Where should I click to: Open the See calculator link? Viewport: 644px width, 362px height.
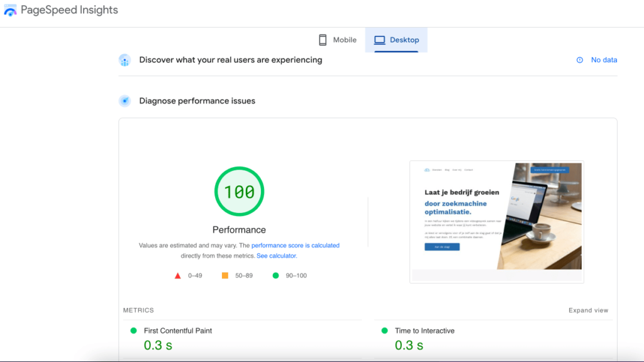[x=276, y=256]
